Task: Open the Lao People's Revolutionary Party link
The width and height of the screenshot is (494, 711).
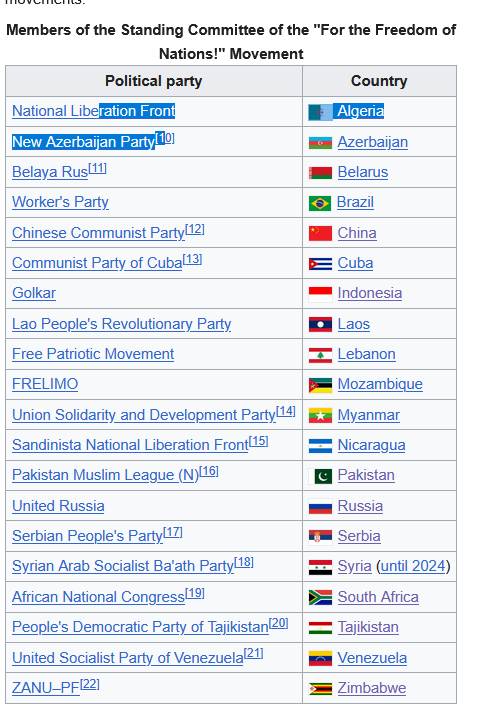Action: tap(122, 324)
